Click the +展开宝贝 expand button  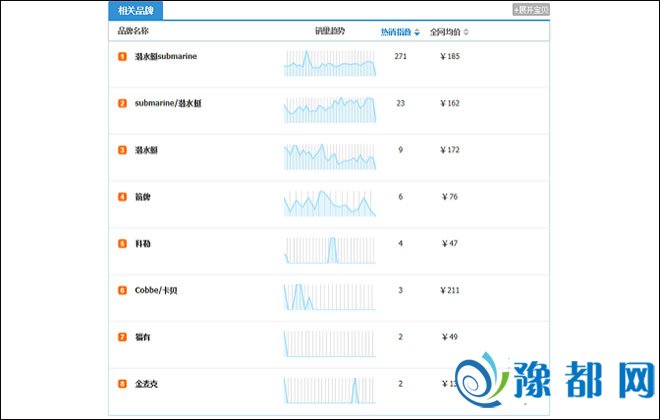[530, 10]
